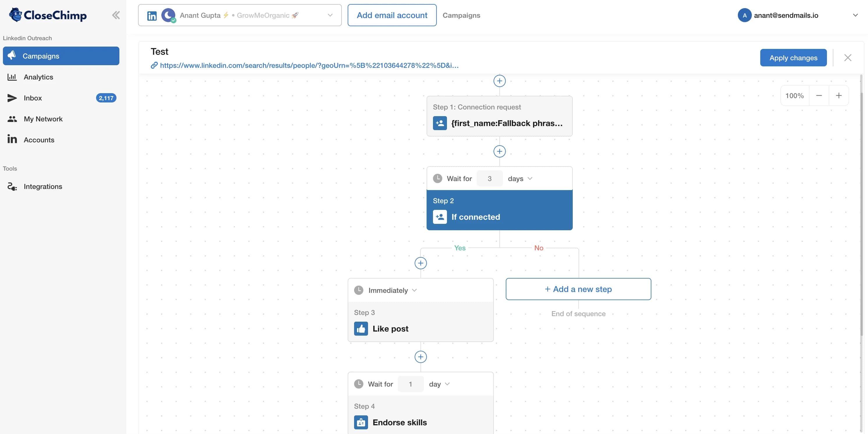Image resolution: width=868 pixels, height=434 pixels.
Task: Zoom in using the plus control
Action: [839, 95]
